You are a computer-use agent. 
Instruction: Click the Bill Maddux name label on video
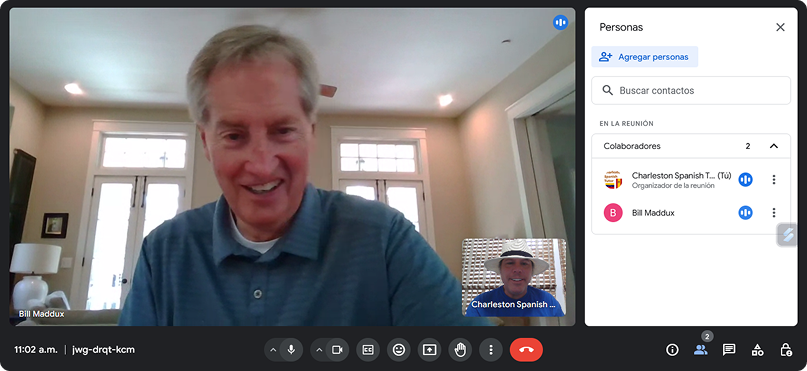point(42,314)
